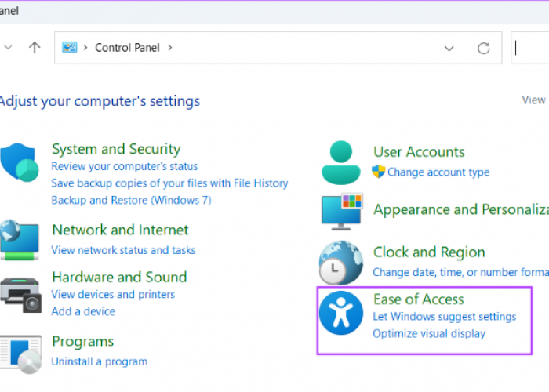Open View devices and printers link

(113, 294)
